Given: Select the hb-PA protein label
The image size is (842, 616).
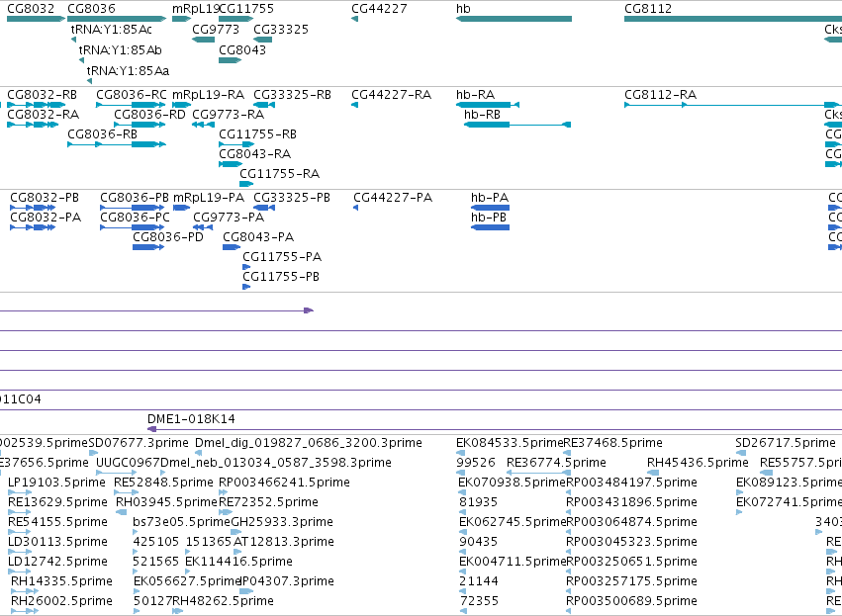Looking at the screenshot, I should (x=490, y=198).
